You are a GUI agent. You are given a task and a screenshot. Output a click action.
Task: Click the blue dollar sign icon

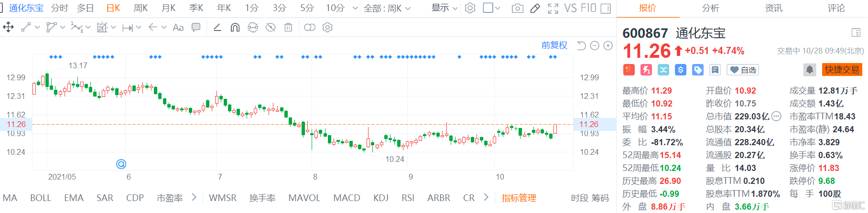coord(681,70)
